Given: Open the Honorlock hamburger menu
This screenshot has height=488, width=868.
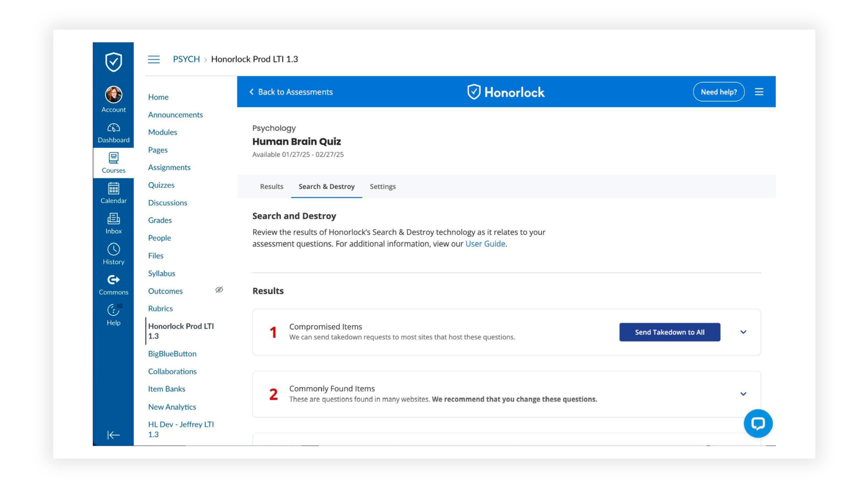Looking at the screenshot, I should point(759,92).
